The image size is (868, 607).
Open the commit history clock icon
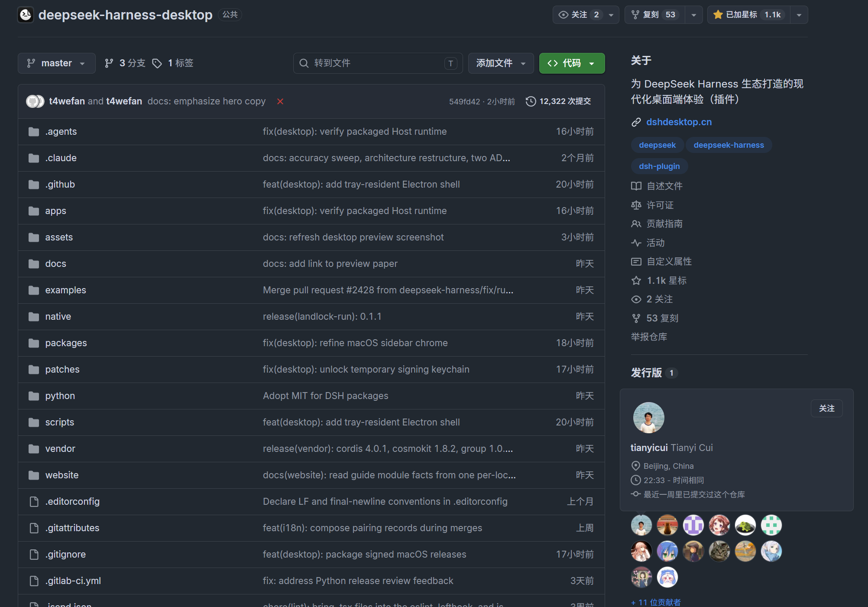(x=531, y=101)
